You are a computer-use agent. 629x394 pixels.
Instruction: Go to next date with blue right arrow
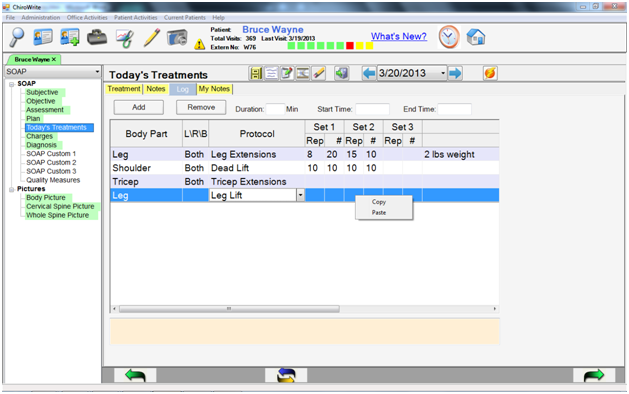[455, 73]
